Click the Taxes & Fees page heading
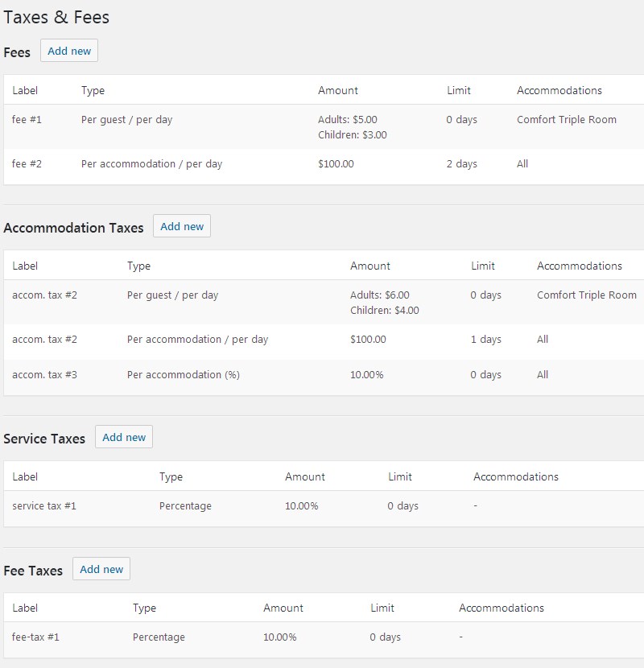Image resolution: width=644 pixels, height=668 pixels. point(56,18)
